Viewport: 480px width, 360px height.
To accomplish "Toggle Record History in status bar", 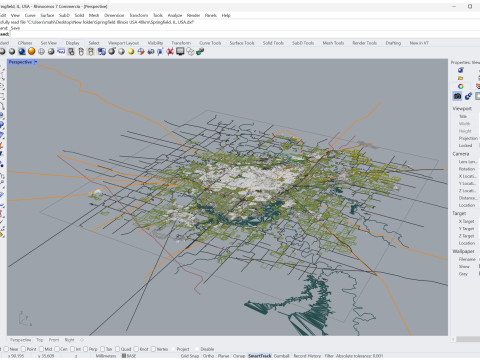I will pyautogui.click(x=307, y=356).
